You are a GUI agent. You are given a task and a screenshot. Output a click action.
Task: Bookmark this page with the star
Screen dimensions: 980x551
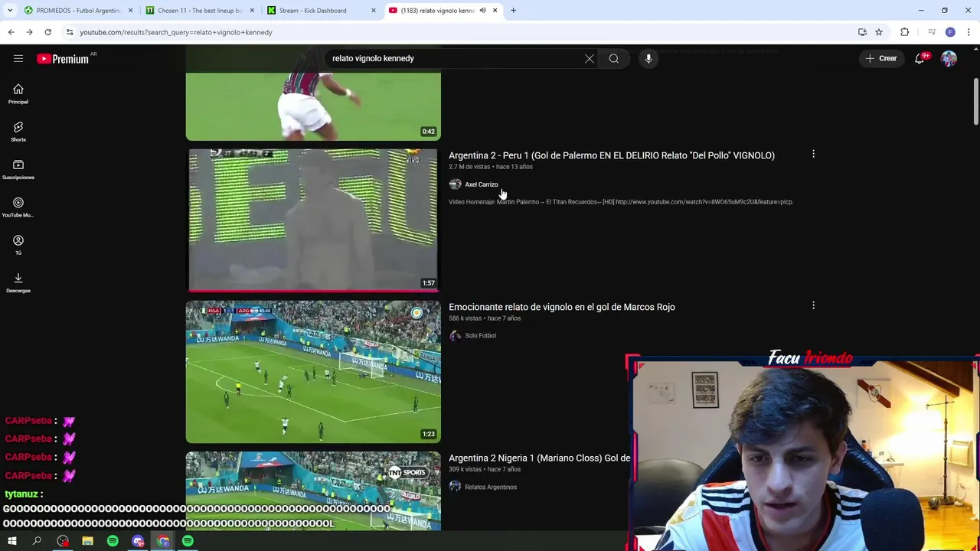point(879,32)
